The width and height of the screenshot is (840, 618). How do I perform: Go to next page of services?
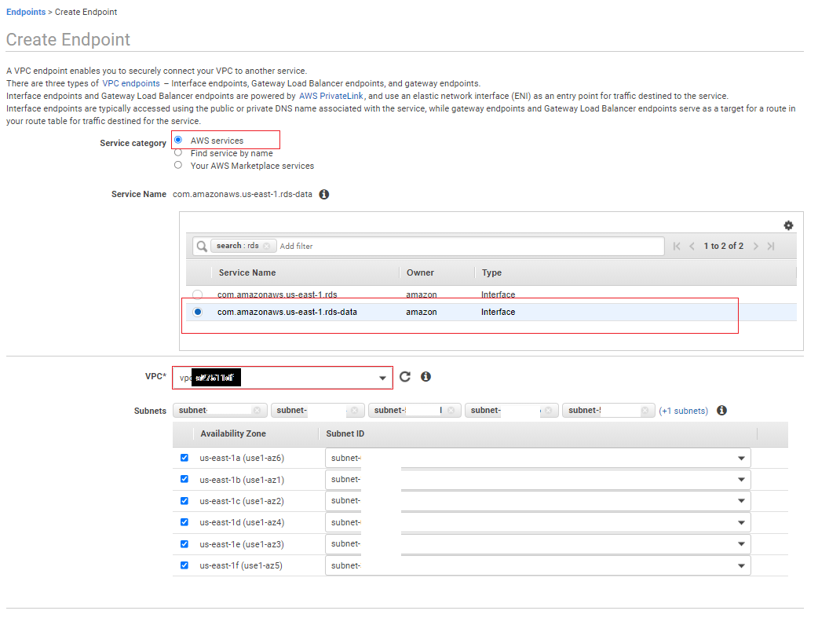tap(755, 246)
